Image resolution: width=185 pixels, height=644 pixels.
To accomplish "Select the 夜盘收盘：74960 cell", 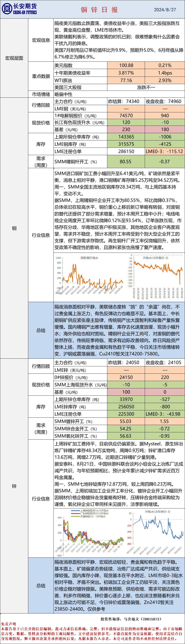I will [165, 101].
